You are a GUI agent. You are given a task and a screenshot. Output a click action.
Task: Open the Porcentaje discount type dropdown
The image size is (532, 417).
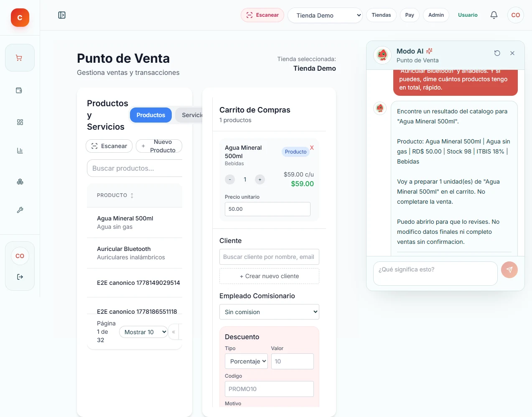(x=246, y=361)
